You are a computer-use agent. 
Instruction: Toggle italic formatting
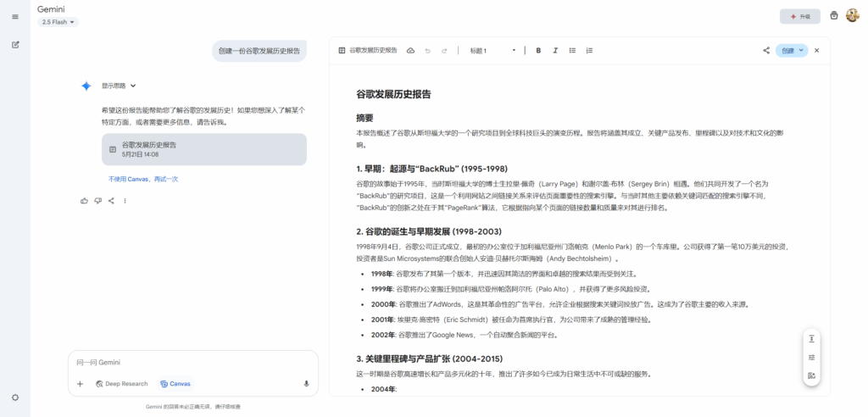[555, 50]
